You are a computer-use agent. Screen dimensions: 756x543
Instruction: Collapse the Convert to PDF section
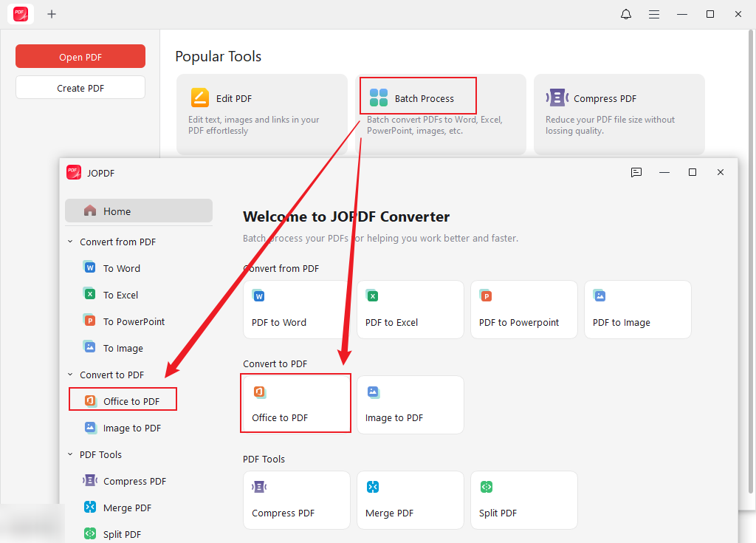pos(70,375)
